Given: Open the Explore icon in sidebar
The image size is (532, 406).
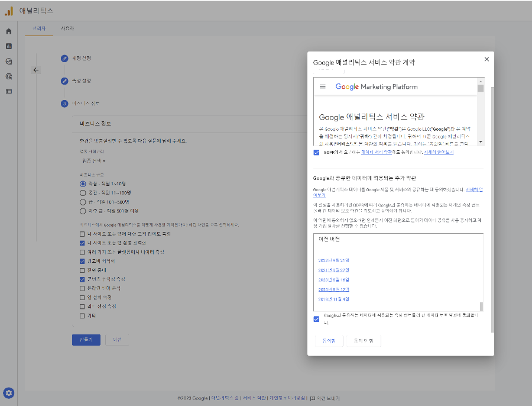Looking at the screenshot, I should tap(9, 62).
